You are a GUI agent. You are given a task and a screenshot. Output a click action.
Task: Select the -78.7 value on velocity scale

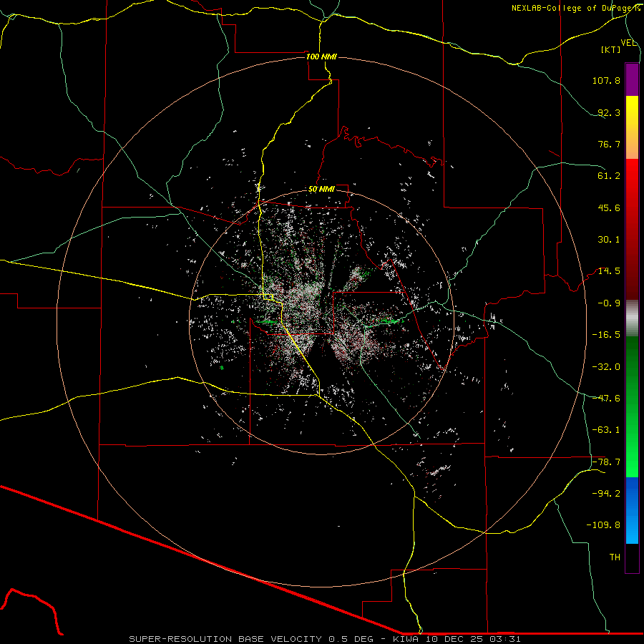click(x=606, y=462)
